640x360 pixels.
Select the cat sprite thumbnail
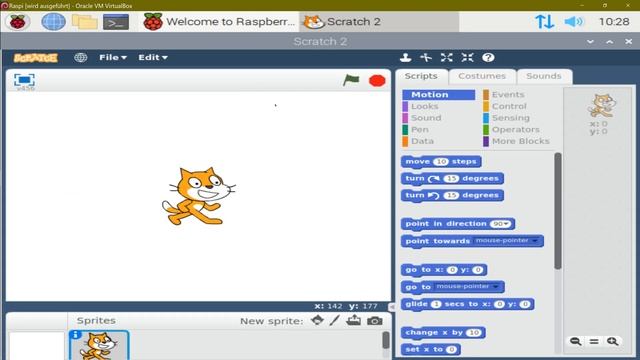(x=99, y=346)
